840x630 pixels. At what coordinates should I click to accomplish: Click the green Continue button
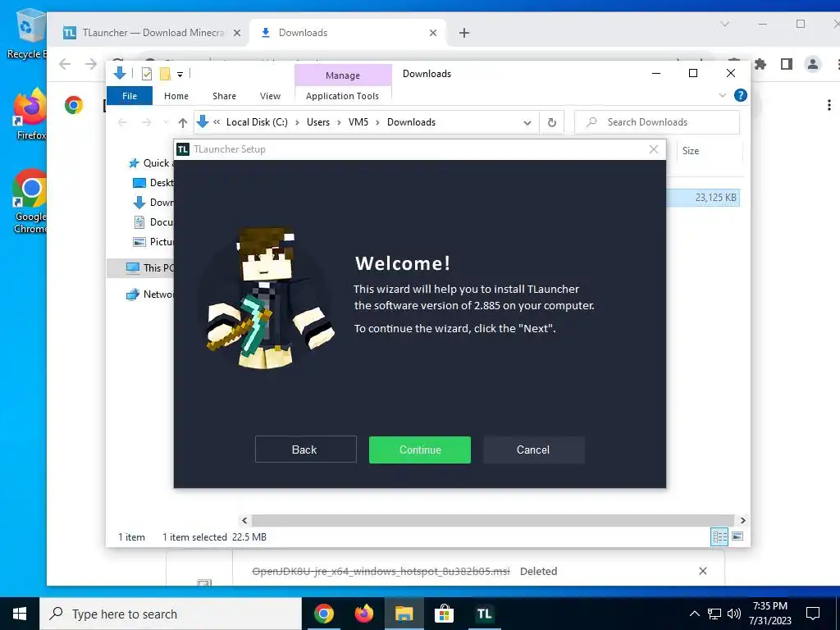(419, 450)
